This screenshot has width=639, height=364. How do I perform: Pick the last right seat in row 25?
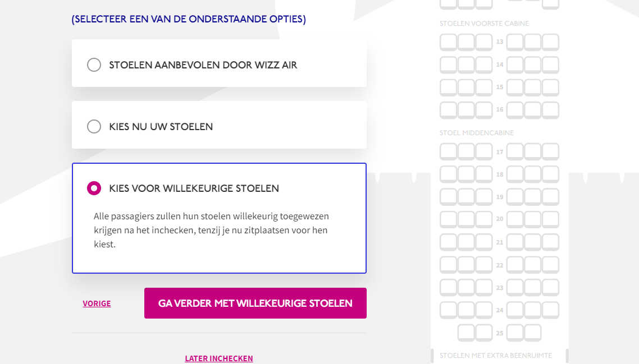click(533, 333)
